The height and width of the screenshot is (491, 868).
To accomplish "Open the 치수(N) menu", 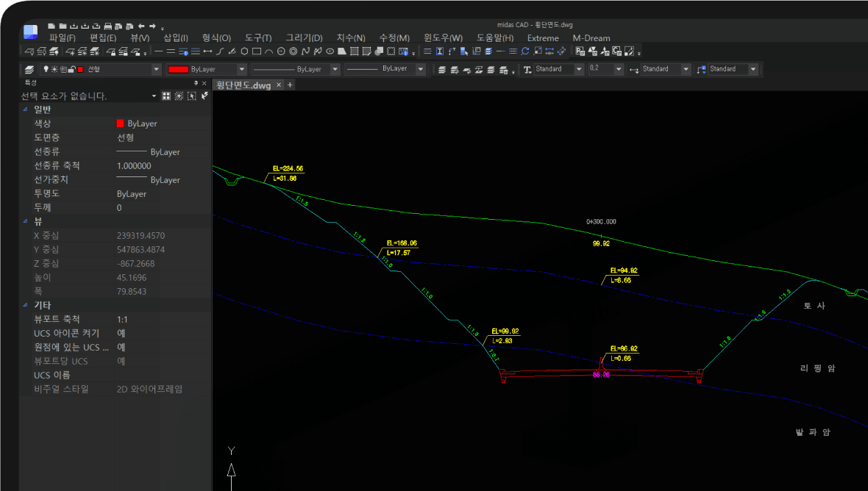I will (351, 38).
